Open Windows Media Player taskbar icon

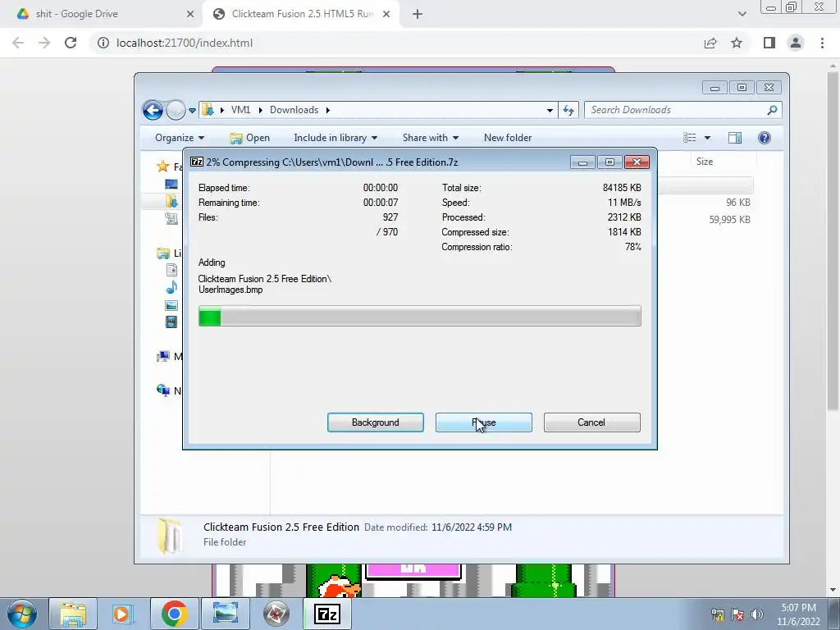[121, 614]
